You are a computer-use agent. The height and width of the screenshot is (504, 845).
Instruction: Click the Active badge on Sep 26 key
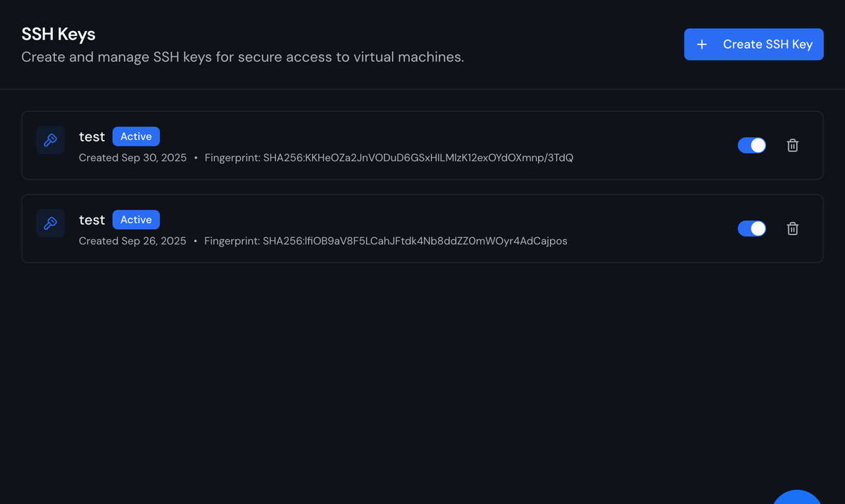pos(136,220)
